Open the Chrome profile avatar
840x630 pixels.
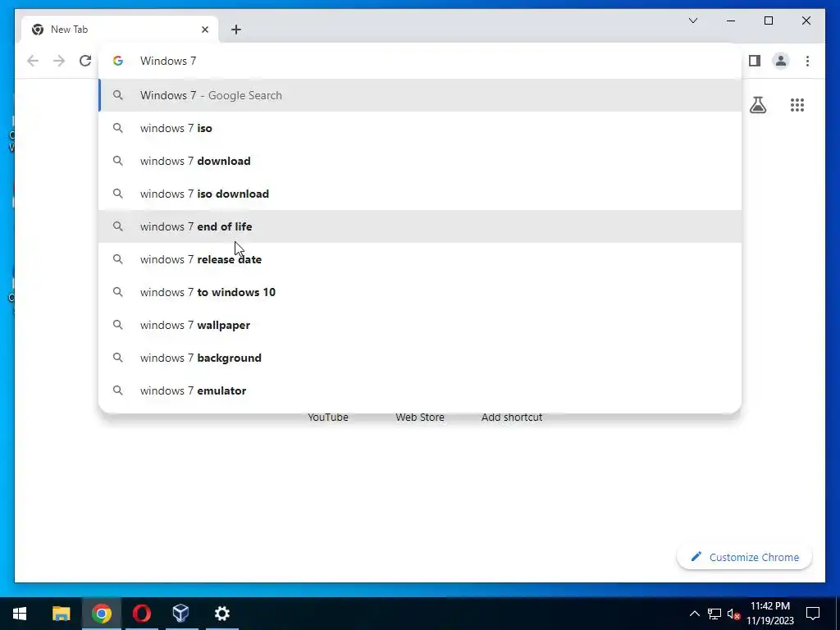point(781,61)
